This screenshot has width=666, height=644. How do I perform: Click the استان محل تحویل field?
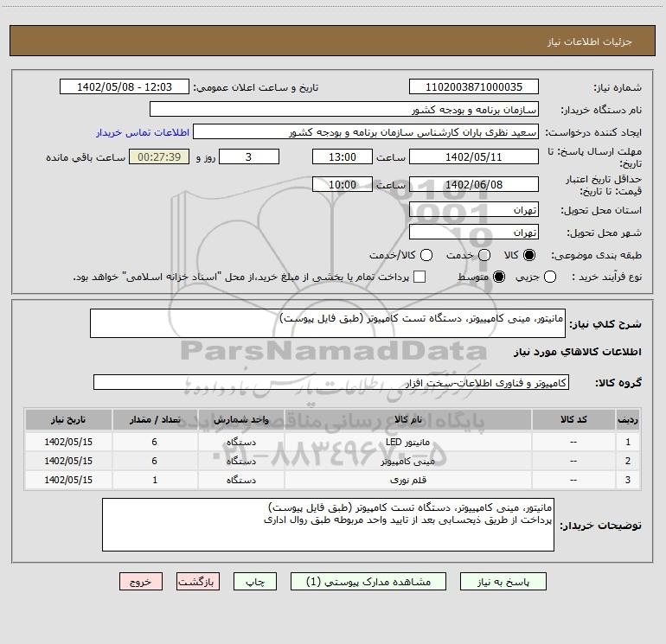474,210
